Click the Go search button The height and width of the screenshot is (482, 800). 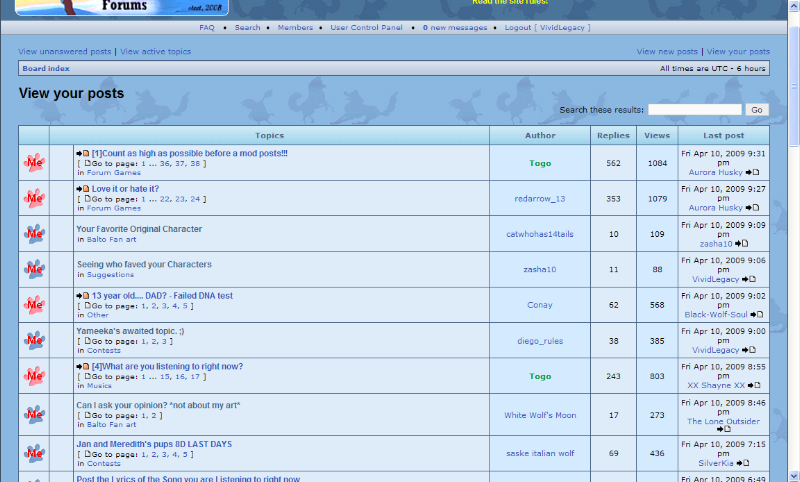click(x=757, y=110)
